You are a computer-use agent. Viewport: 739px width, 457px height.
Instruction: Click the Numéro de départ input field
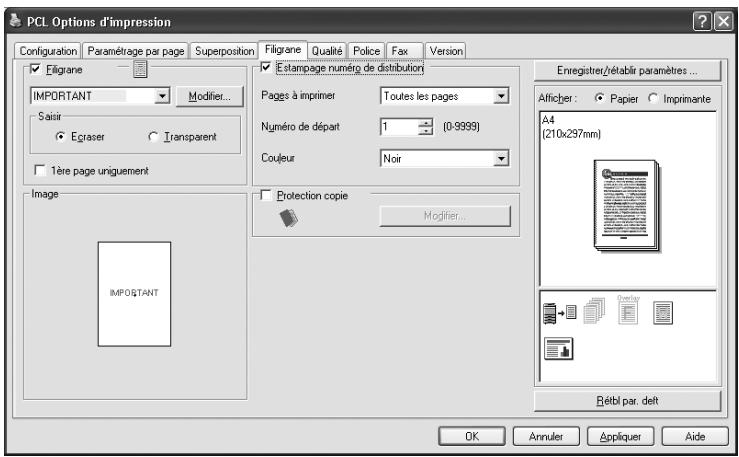click(399, 126)
